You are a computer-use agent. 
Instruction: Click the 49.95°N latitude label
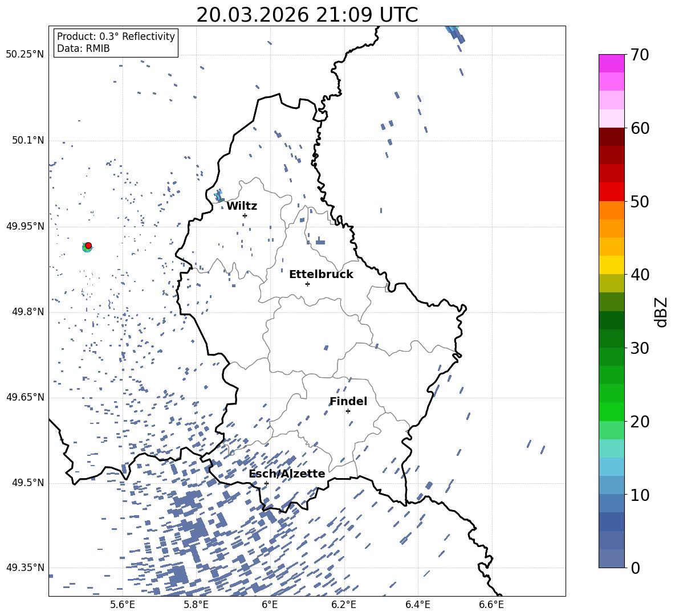[25, 226]
